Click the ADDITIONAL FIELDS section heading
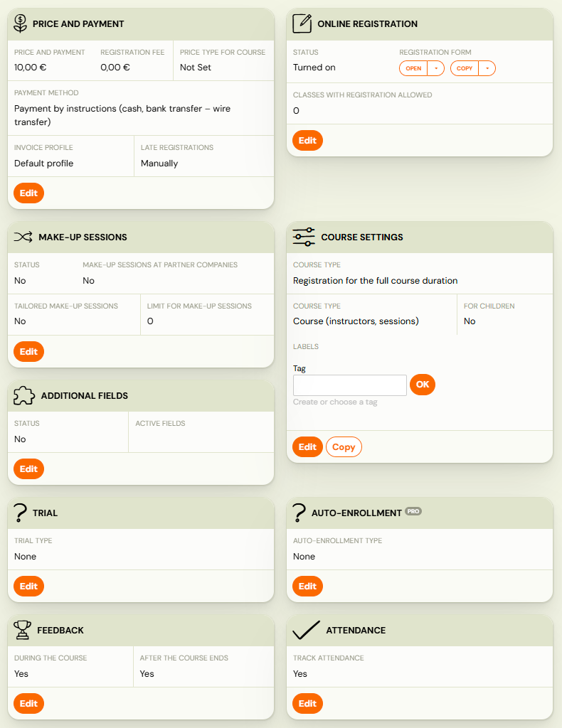The width and height of the screenshot is (562, 728). pos(85,395)
